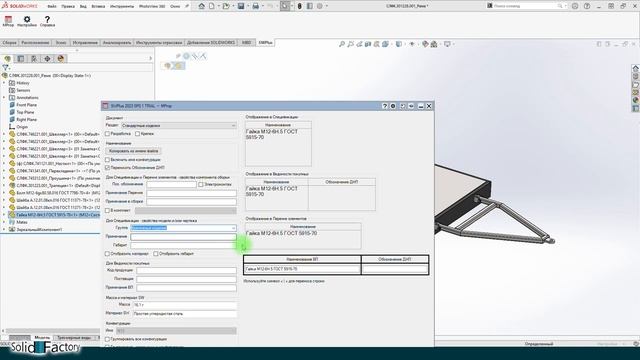Viewport: 640px width, 360px height.
Task: Toggle Группировать все конфигурации checkbox
Action: [x=108, y=339]
